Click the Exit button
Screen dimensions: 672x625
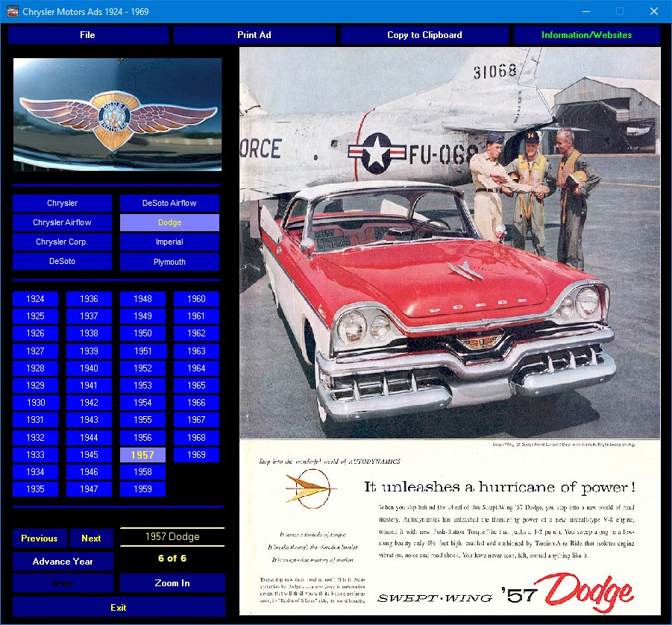click(119, 607)
